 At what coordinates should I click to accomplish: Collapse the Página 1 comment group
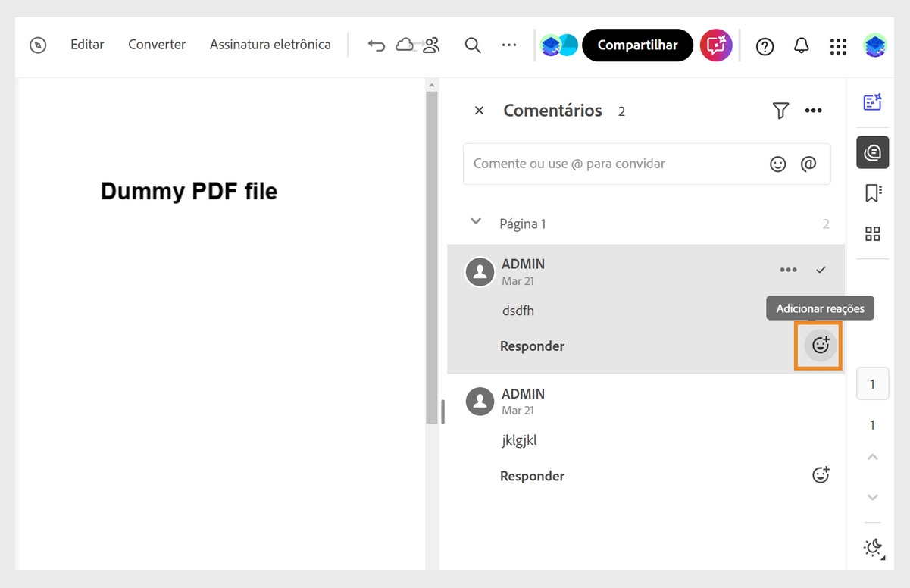[476, 222]
